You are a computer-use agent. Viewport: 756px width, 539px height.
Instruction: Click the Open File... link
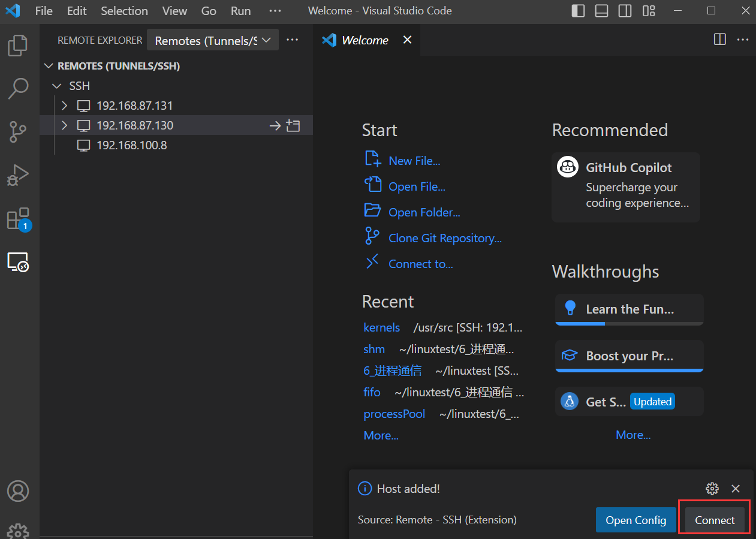(x=417, y=186)
